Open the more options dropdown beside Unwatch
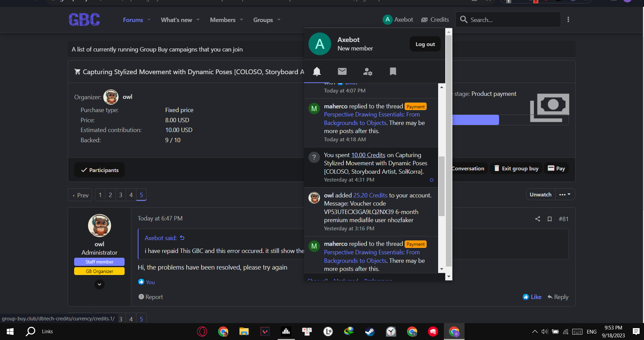 (x=565, y=194)
